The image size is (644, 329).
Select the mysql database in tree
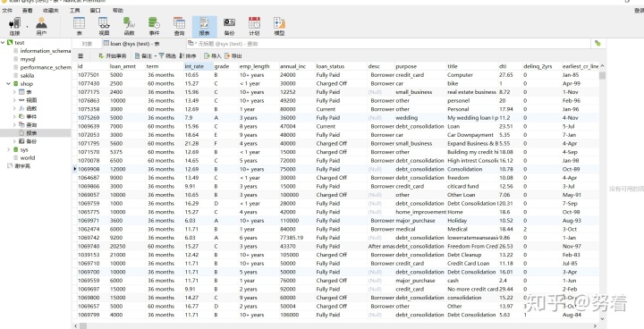(x=28, y=59)
